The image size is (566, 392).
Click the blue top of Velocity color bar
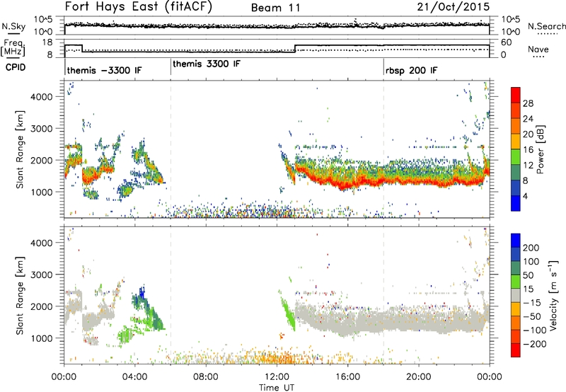click(516, 240)
